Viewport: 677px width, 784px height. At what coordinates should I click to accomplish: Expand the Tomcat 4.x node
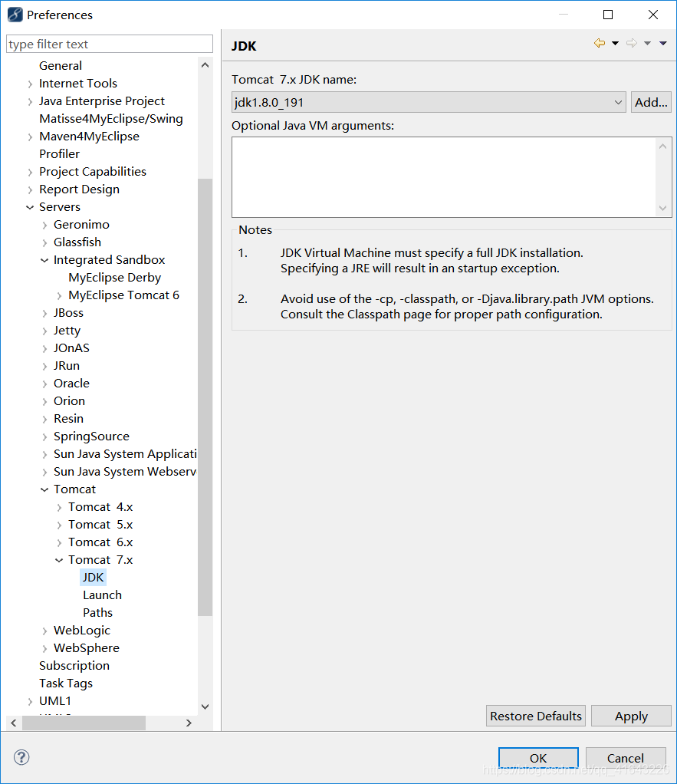59,508
